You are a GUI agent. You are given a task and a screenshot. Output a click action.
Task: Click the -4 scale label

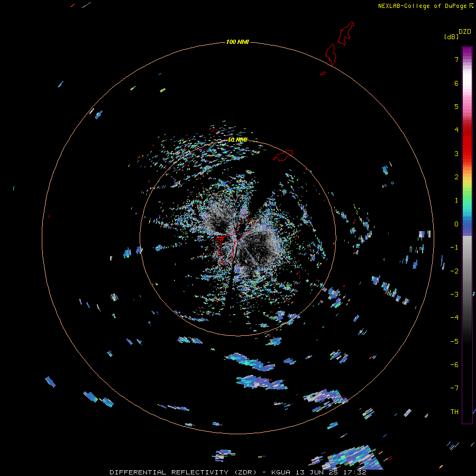[454, 318]
